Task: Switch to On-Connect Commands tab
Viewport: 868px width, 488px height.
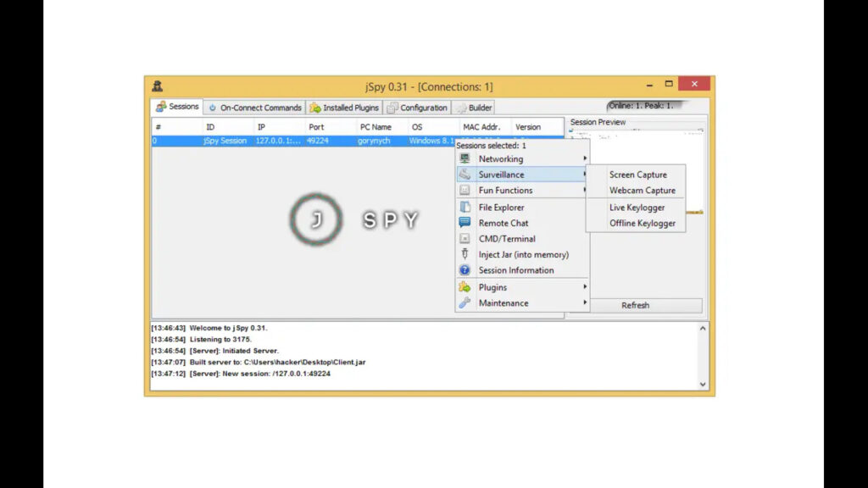Action: pos(254,108)
